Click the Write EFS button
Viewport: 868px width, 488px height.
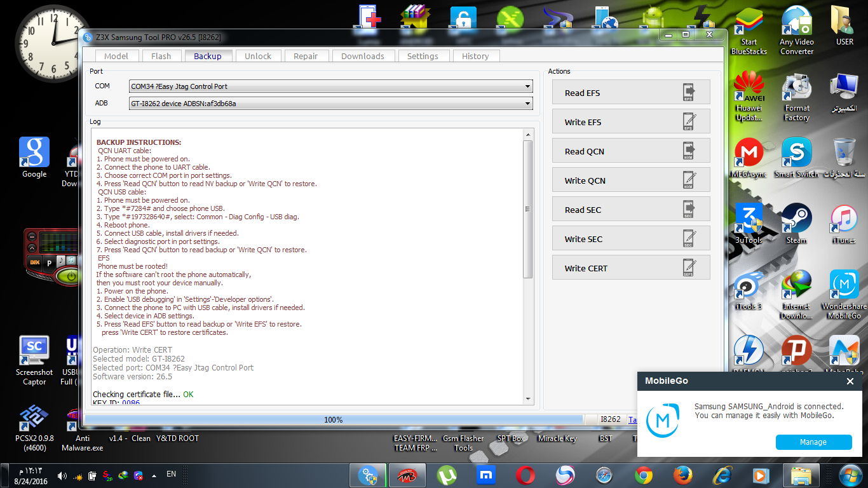tap(631, 121)
